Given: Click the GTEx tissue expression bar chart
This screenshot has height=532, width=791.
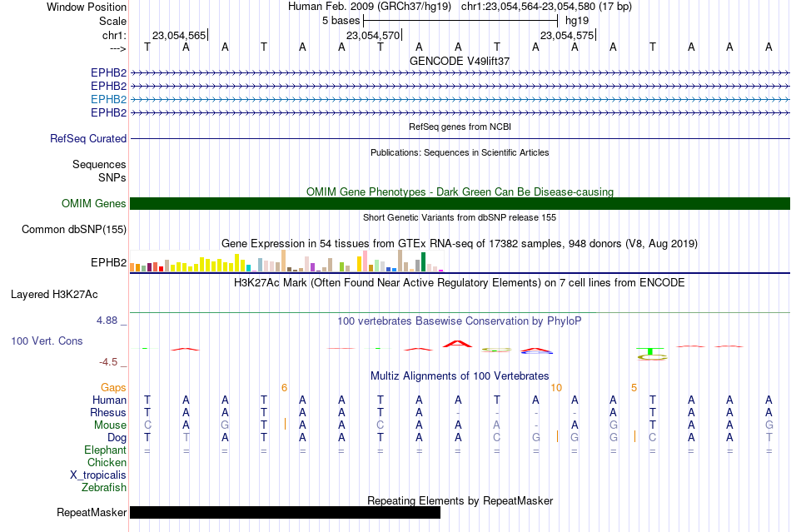Looking at the screenshot, I should point(286,261).
